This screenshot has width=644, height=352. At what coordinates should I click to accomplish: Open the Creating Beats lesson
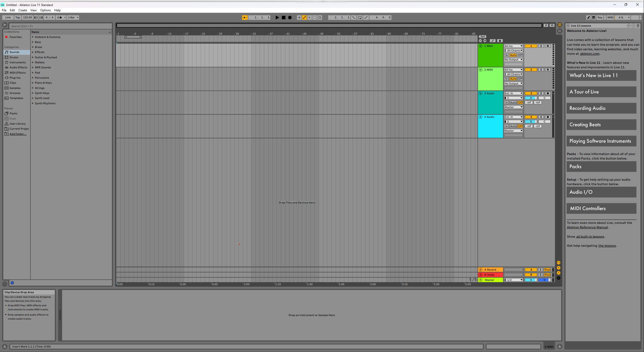601,125
